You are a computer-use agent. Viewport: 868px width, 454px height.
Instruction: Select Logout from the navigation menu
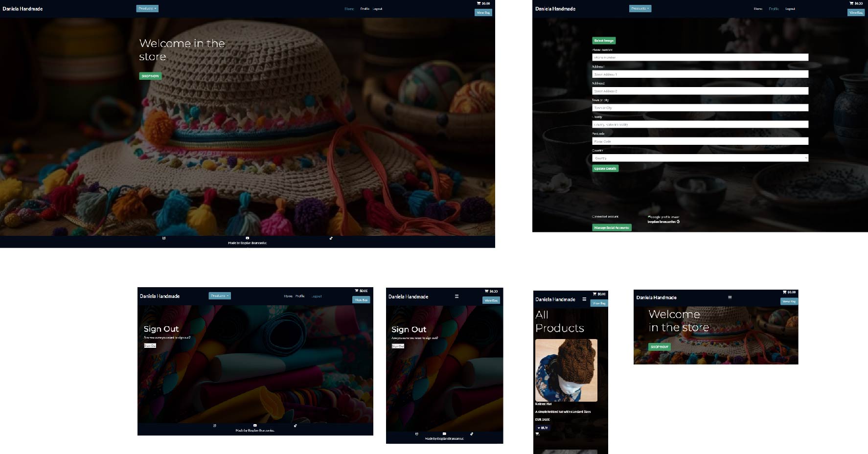point(377,8)
